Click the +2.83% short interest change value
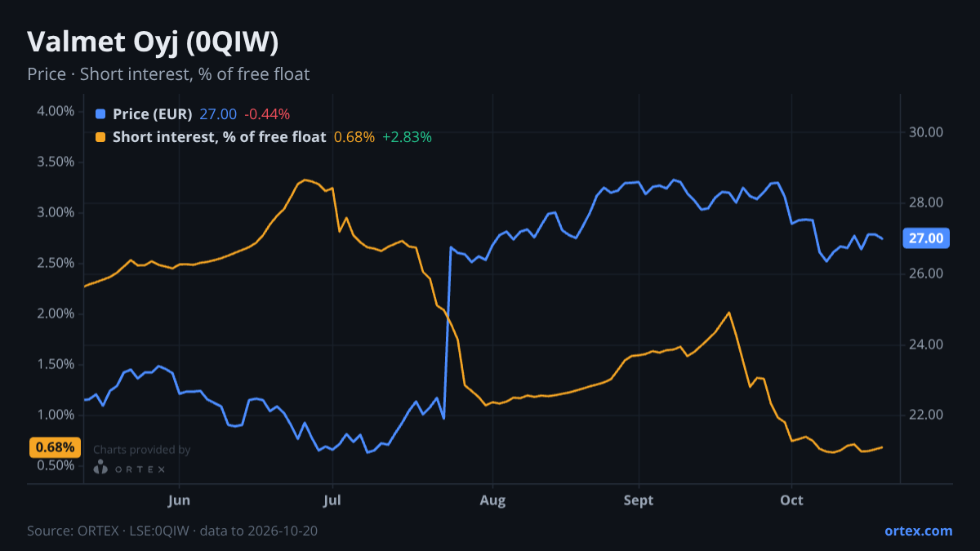 pos(407,137)
